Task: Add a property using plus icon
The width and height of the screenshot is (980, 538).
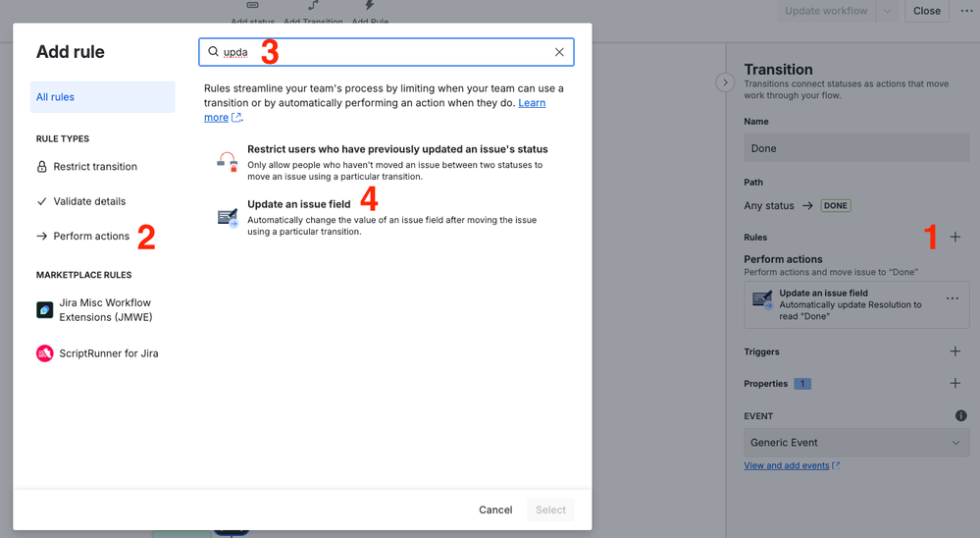Action: click(954, 383)
